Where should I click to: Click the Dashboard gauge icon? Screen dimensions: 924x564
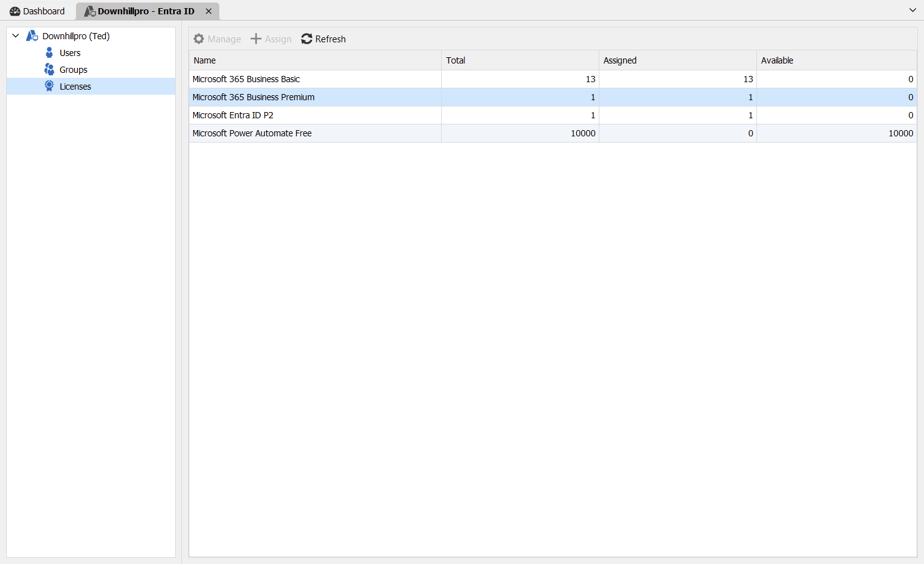pyautogui.click(x=15, y=11)
